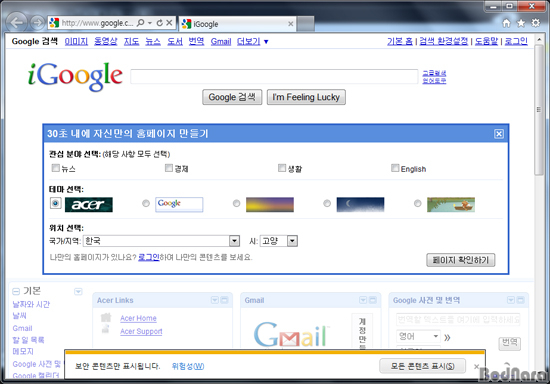Click the 모든 콘텐츠 표시 button
Viewport: 550px width, 384px height.
(422, 366)
